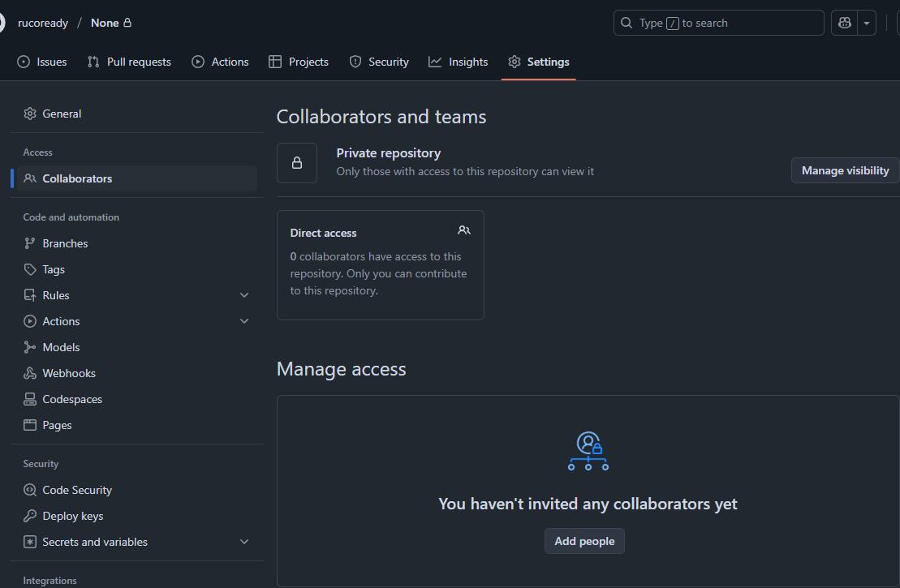Click the None repository name link
The image size is (900, 588).
pyautogui.click(x=105, y=23)
